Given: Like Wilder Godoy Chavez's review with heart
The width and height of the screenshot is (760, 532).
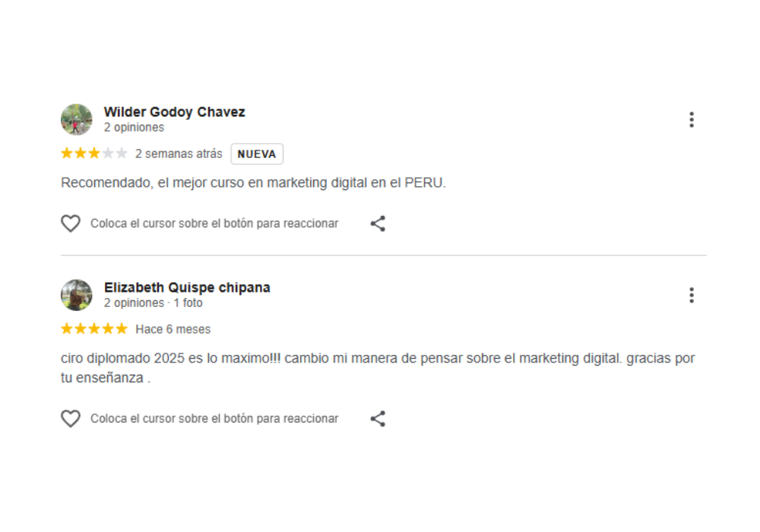Looking at the screenshot, I should tap(71, 223).
